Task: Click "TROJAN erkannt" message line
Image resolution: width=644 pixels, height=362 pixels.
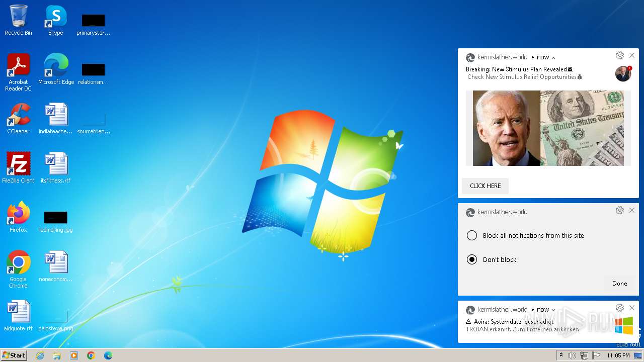Action: coord(522,329)
